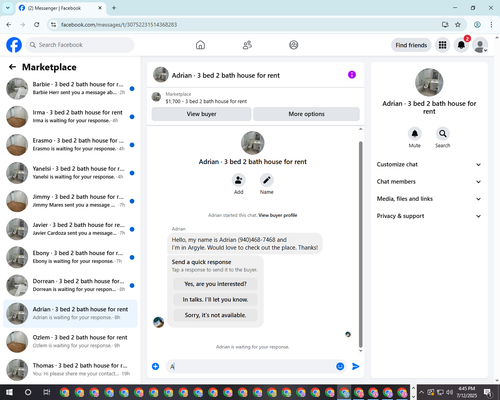This screenshot has height=400, width=500.
Task: Bookmark this tab with star icon
Action: coord(458,24)
